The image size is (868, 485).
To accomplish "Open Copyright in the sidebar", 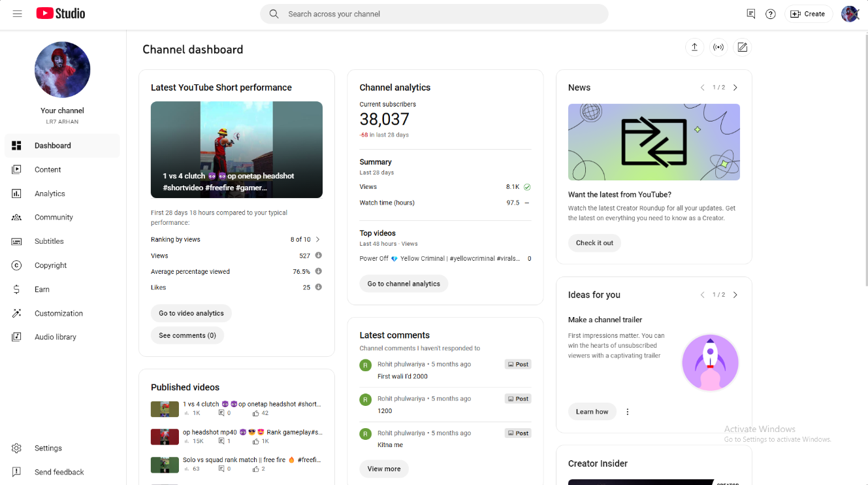I will coord(62,265).
